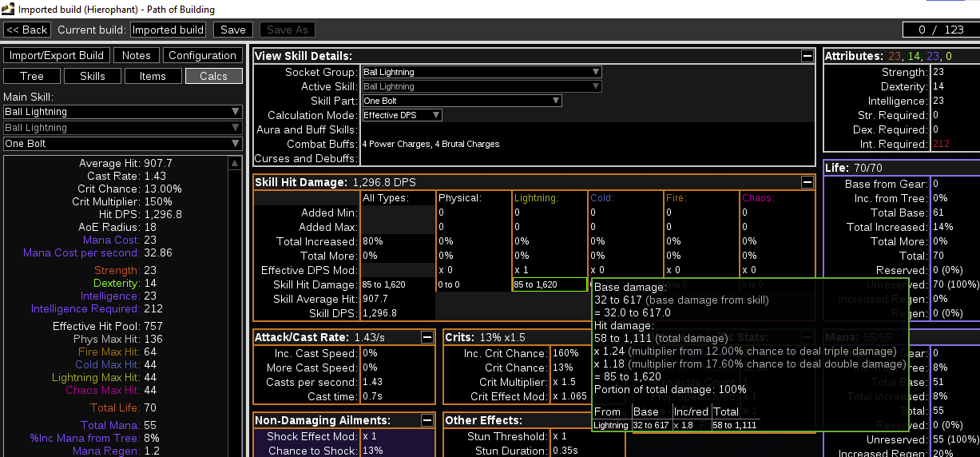
Task: Open the Skill Part One Bolt dropdown
Action: 462,101
